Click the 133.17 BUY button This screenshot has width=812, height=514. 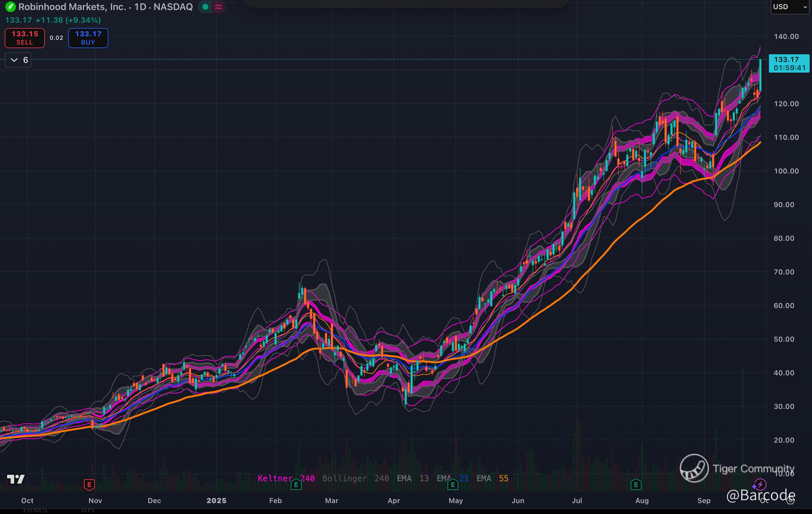coord(88,38)
